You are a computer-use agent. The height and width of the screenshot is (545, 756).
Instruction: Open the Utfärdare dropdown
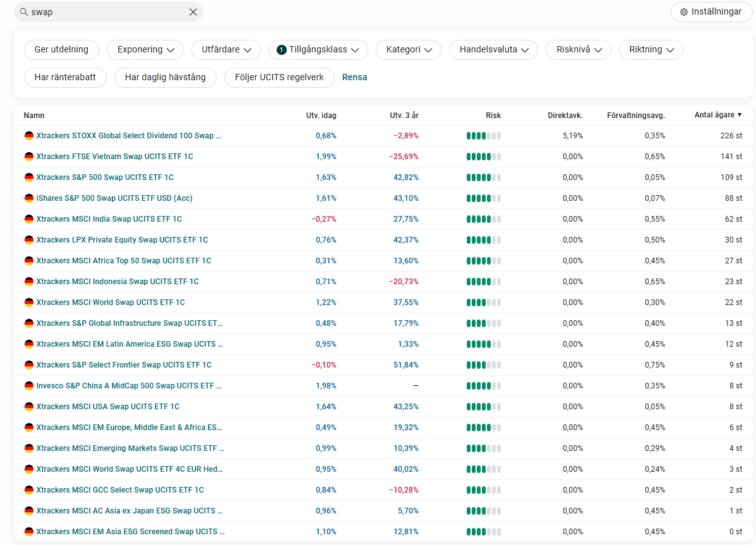tap(226, 50)
